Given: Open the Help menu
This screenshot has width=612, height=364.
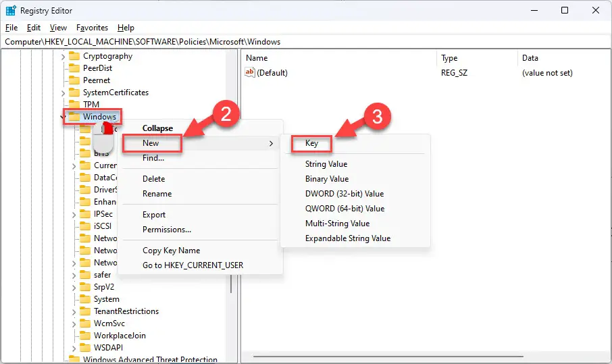Looking at the screenshot, I should pyautogui.click(x=126, y=28).
